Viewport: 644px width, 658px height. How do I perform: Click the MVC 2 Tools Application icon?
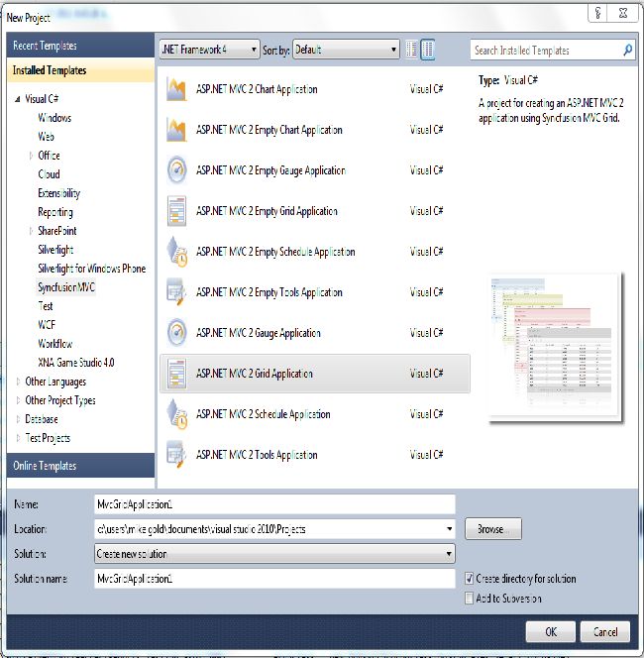176,455
